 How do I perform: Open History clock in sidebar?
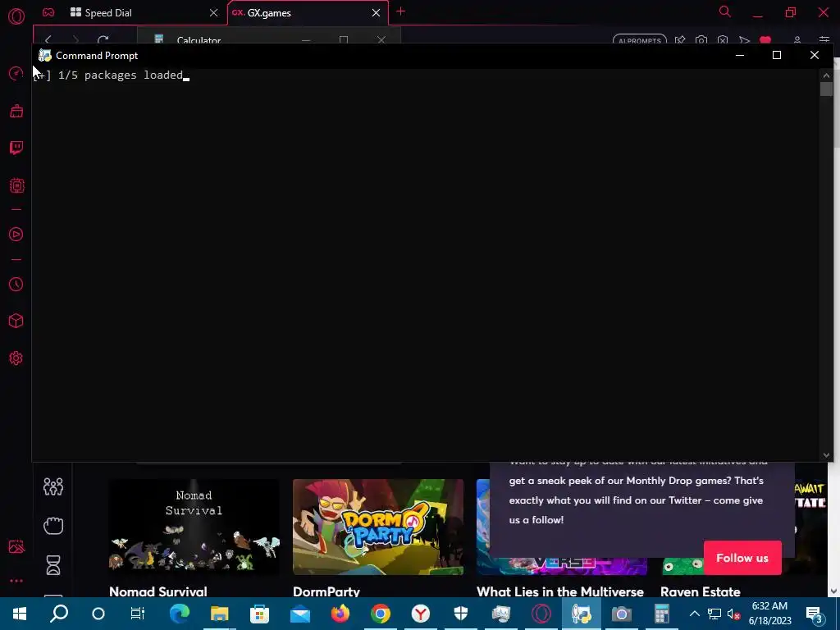(16, 284)
